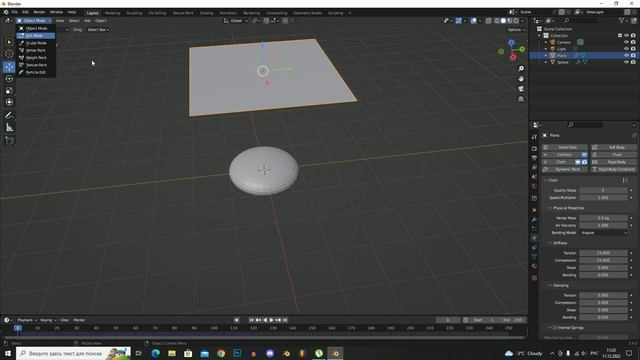Expand the Sphere item in outliner

pos(546,62)
